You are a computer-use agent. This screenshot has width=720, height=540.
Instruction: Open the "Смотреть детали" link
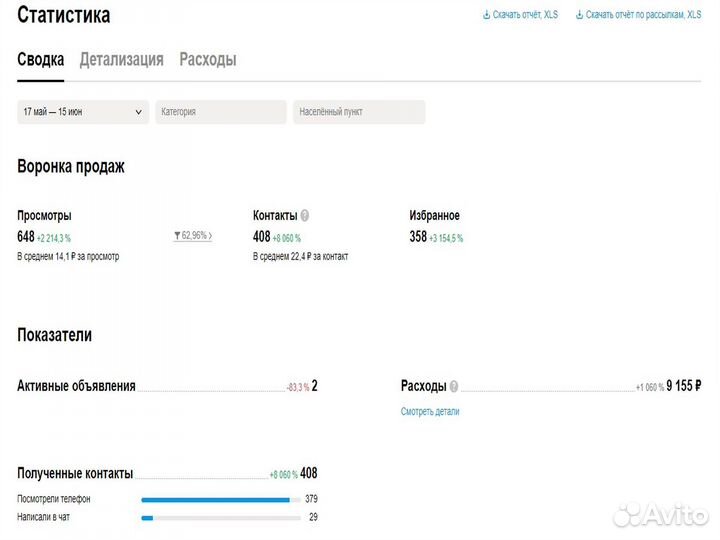click(430, 411)
